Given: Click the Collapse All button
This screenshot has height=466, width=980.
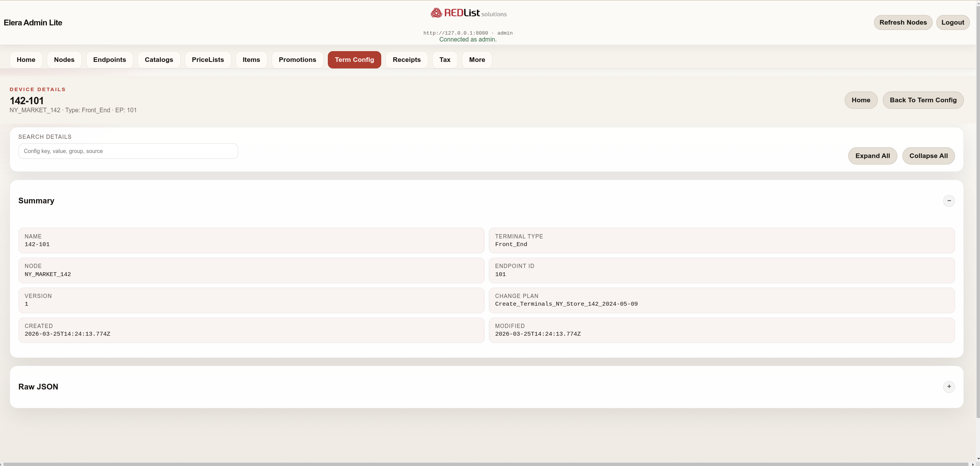Looking at the screenshot, I should [x=929, y=156].
